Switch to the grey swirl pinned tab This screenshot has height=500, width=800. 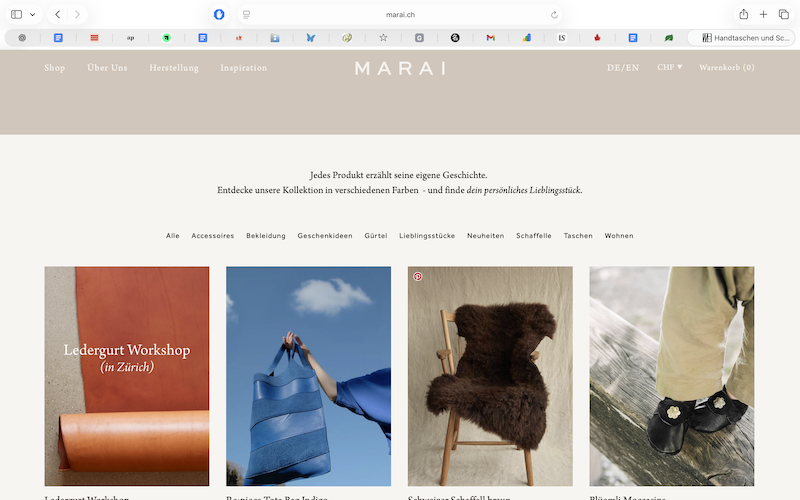tap(22, 38)
